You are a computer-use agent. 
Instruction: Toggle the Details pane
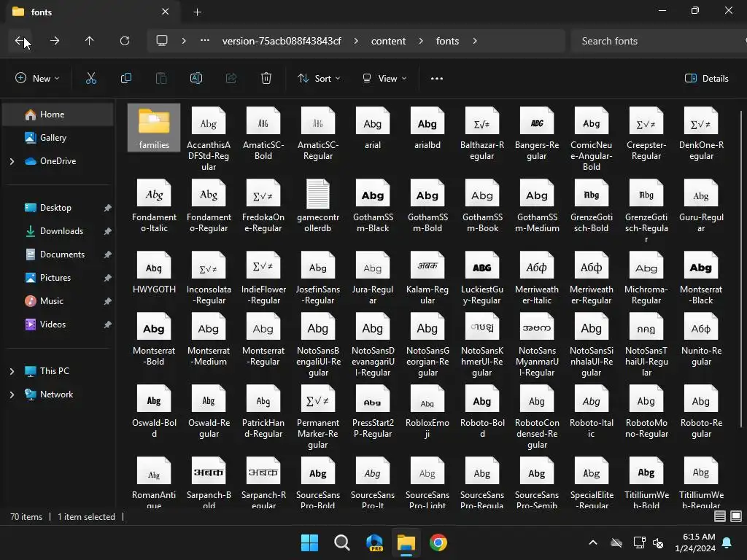point(706,79)
